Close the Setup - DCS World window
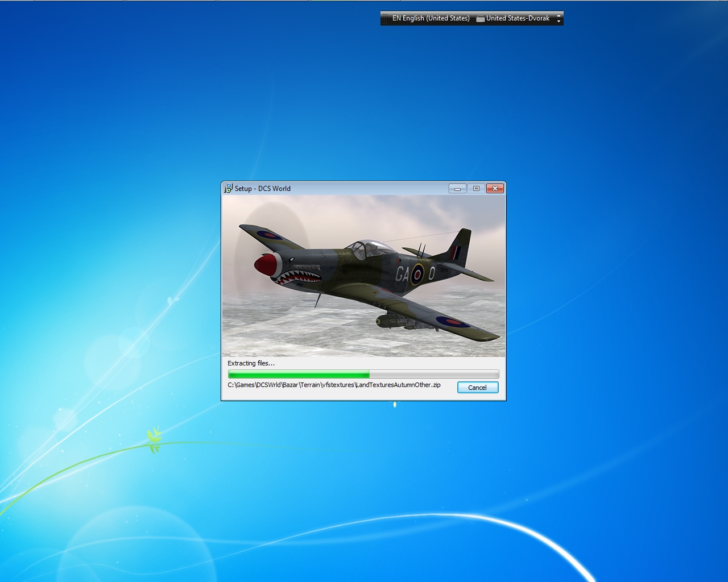The height and width of the screenshot is (582, 728). coord(495,189)
